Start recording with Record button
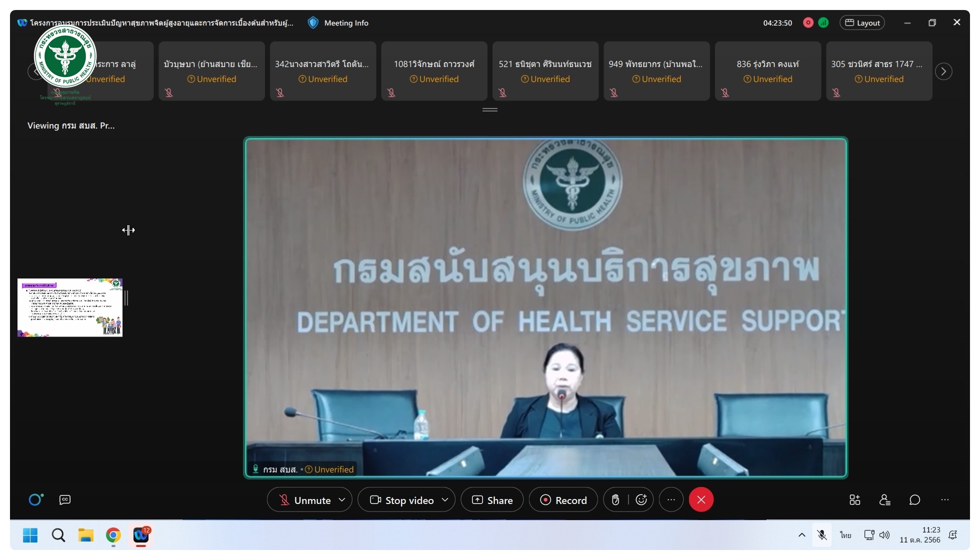This screenshot has width=980, height=560. [563, 500]
